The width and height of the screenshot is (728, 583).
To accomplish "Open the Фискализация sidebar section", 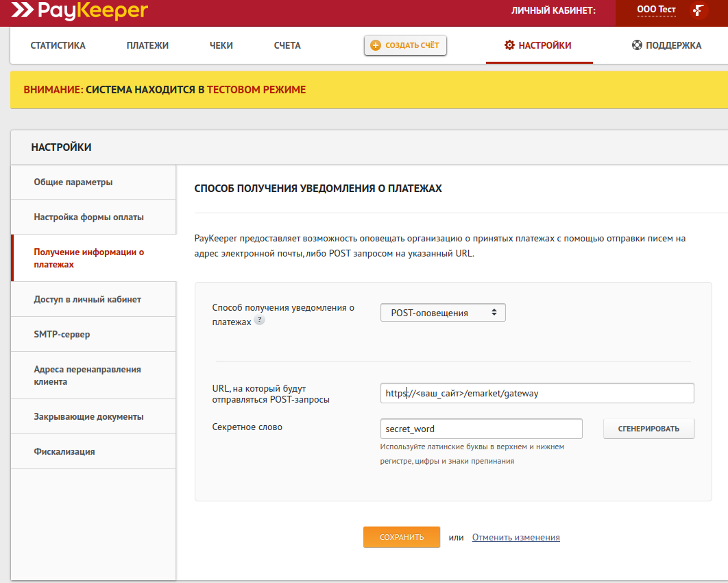I will coord(64,451).
